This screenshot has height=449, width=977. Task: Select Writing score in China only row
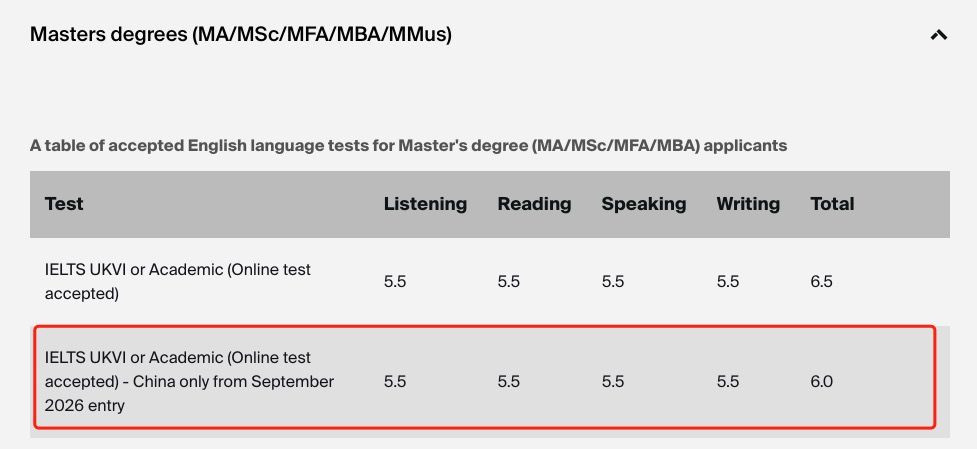(x=728, y=382)
